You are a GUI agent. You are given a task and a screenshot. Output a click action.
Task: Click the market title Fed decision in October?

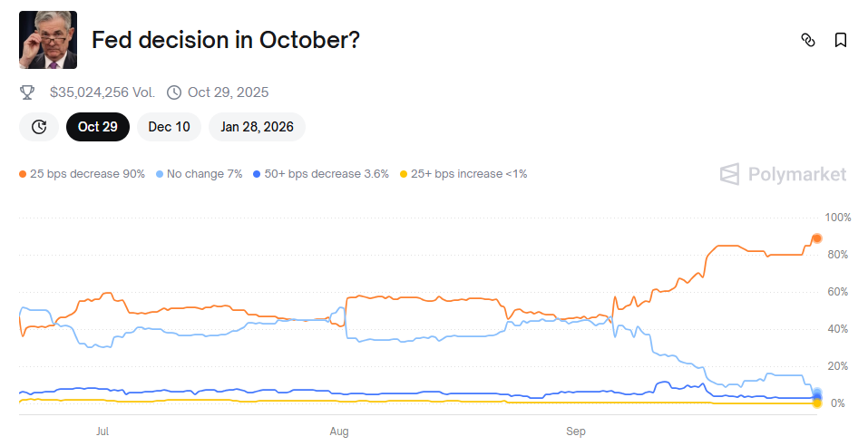(227, 41)
